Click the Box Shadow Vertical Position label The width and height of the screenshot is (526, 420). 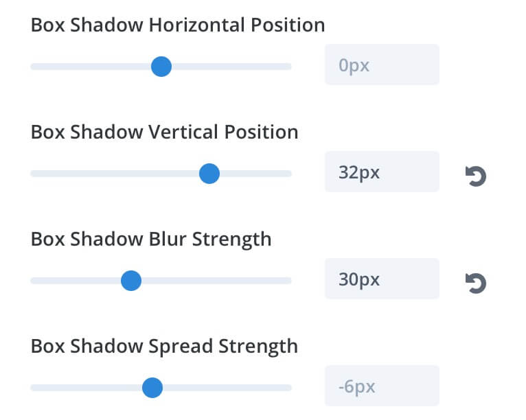coord(164,132)
